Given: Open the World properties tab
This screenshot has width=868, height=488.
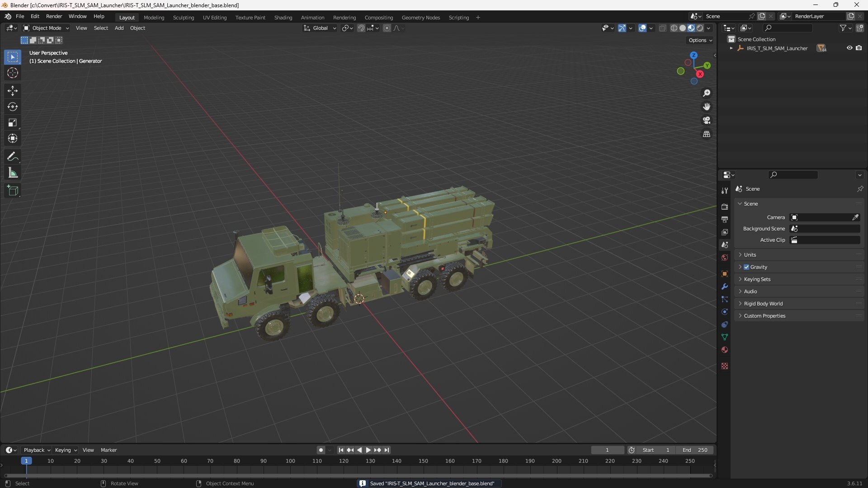Looking at the screenshot, I should [x=725, y=258].
